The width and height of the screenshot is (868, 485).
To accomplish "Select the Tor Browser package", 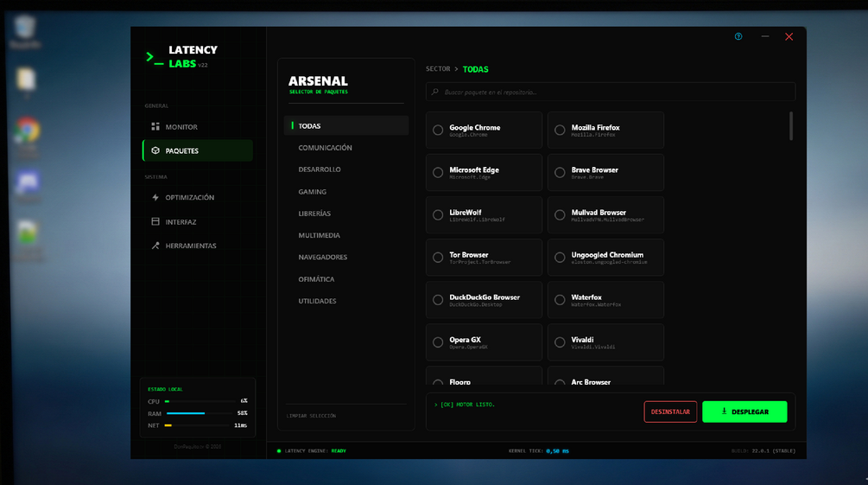I will (x=484, y=257).
